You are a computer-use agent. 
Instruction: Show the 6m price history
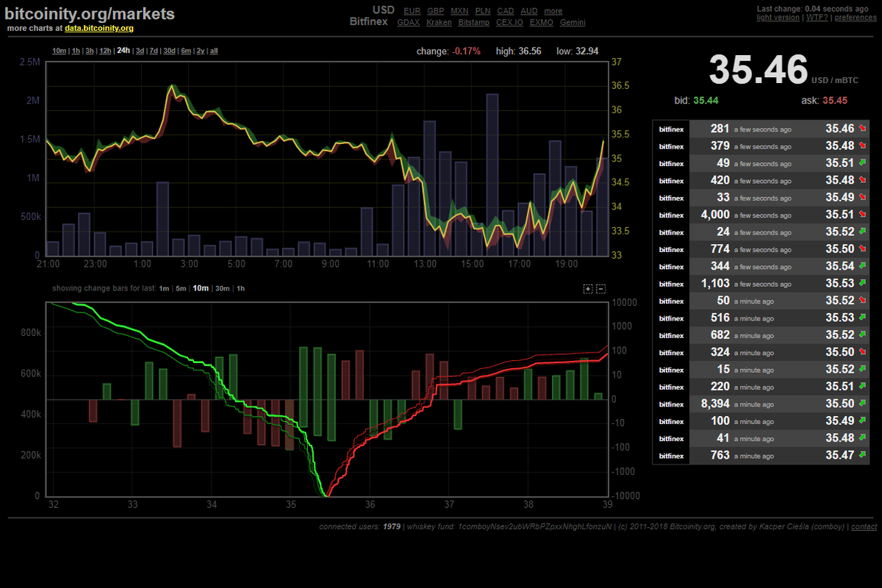click(x=186, y=51)
